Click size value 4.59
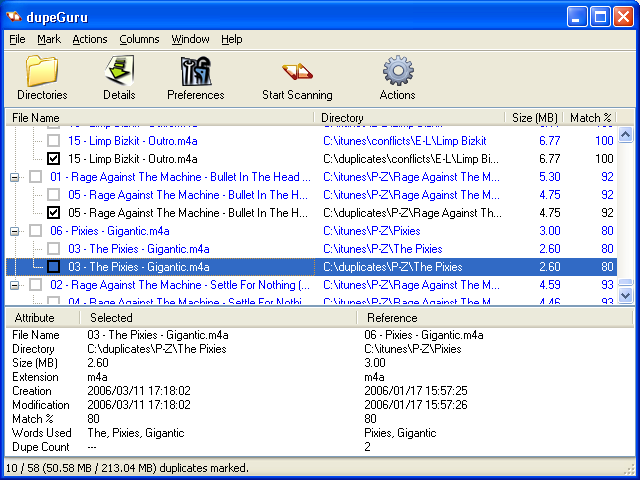This screenshot has height=480, width=640. point(549,285)
